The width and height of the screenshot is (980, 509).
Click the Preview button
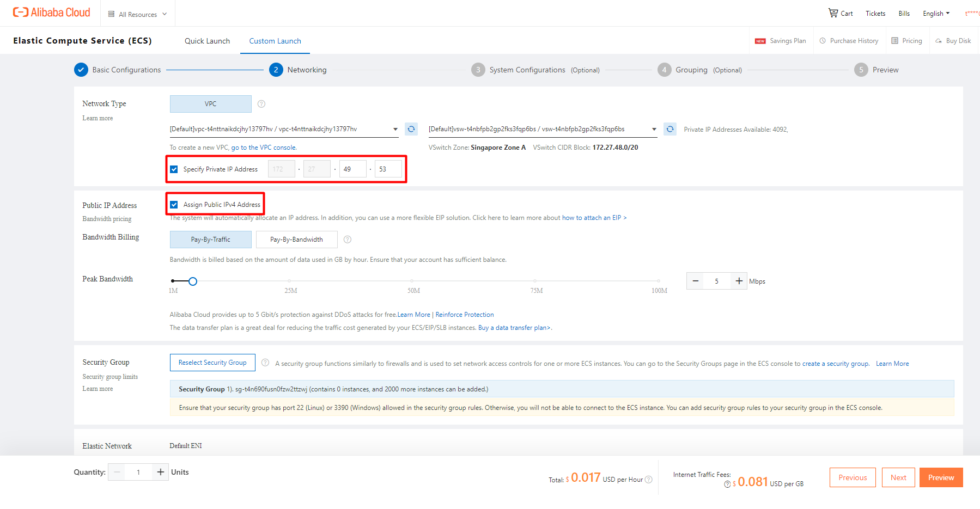tap(940, 477)
